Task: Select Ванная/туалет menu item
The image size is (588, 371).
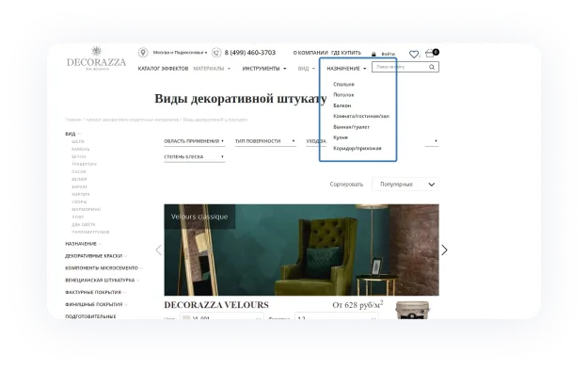Action: (x=351, y=127)
